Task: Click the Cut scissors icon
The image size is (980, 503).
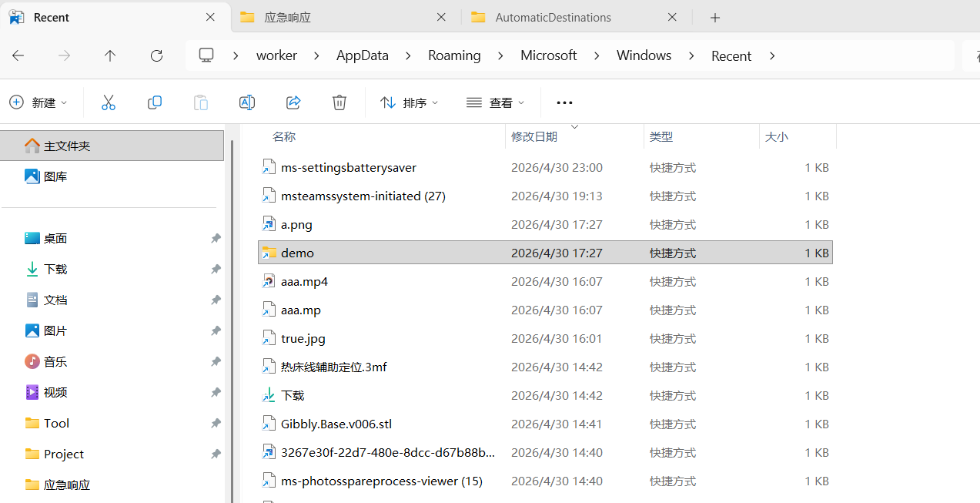Action: 109,102
